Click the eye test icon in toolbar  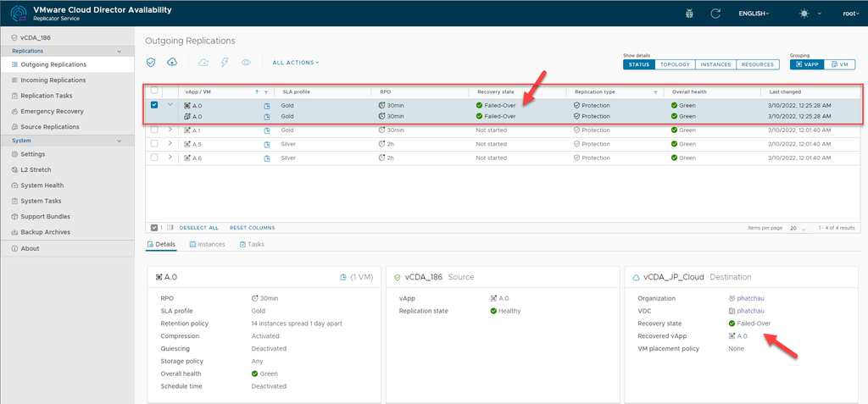click(247, 63)
